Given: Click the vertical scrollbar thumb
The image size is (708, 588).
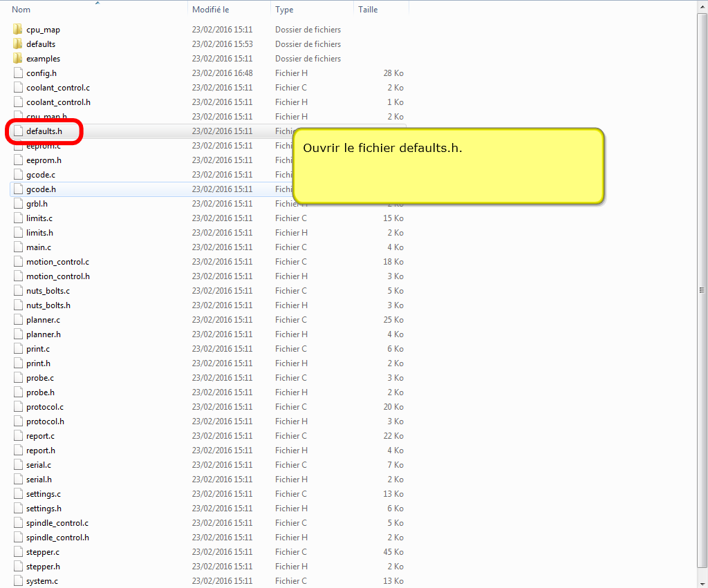Looking at the screenshot, I should coord(702,290).
